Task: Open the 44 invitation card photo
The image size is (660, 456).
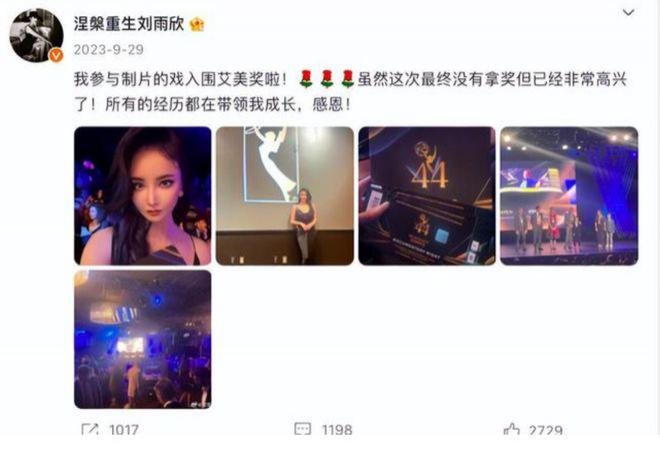Action: coord(427,196)
